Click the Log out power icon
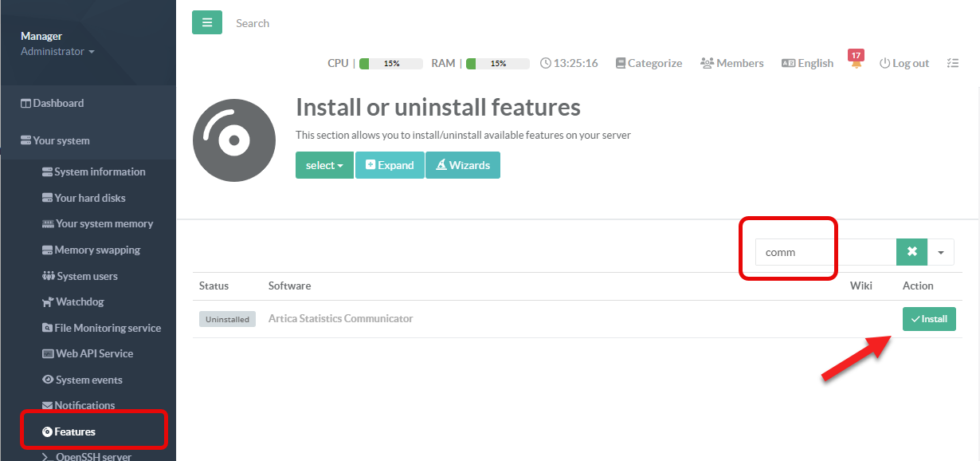980x461 pixels. (884, 63)
